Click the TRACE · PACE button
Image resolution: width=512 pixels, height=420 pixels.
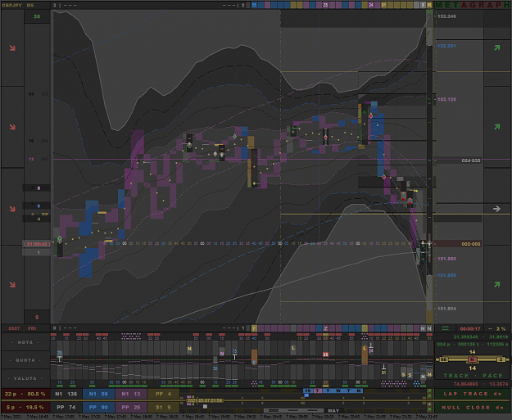[x=472, y=376]
